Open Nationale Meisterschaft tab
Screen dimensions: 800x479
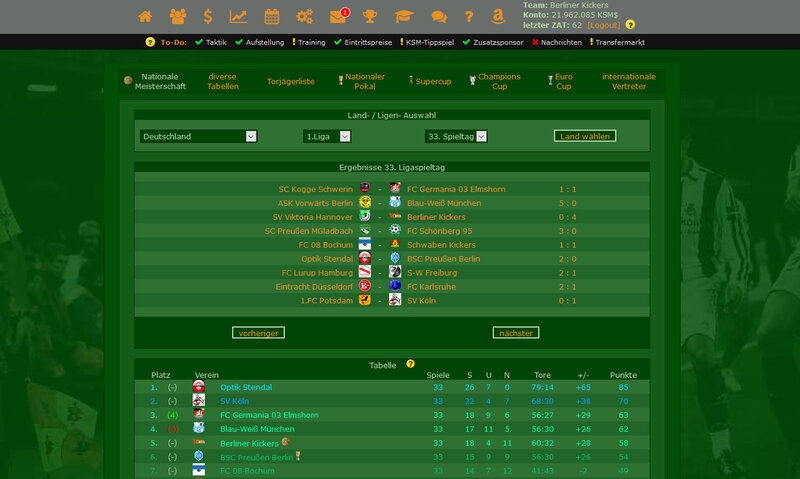click(x=160, y=81)
